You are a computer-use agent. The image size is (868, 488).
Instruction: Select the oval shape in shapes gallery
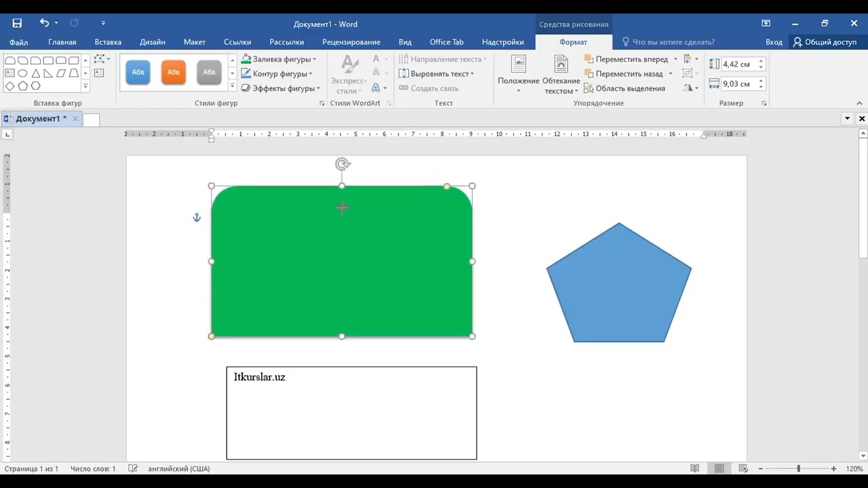[x=22, y=73]
